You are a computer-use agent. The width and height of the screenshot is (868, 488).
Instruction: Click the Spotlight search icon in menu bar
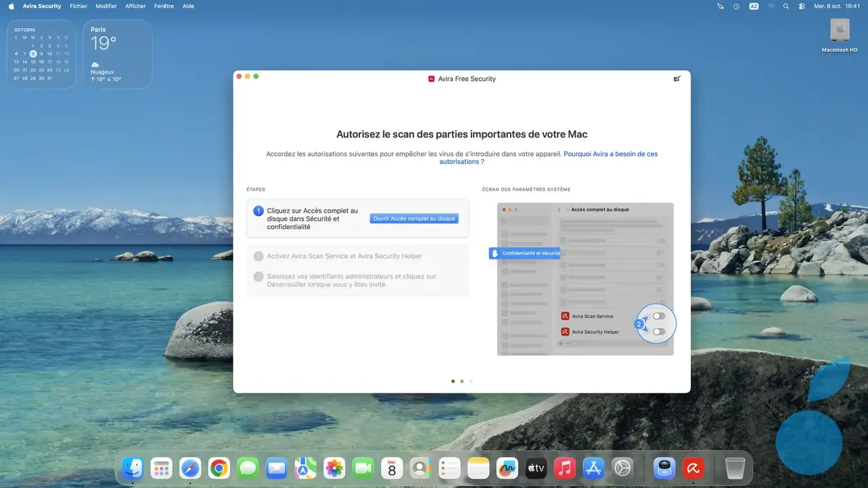(x=785, y=6)
